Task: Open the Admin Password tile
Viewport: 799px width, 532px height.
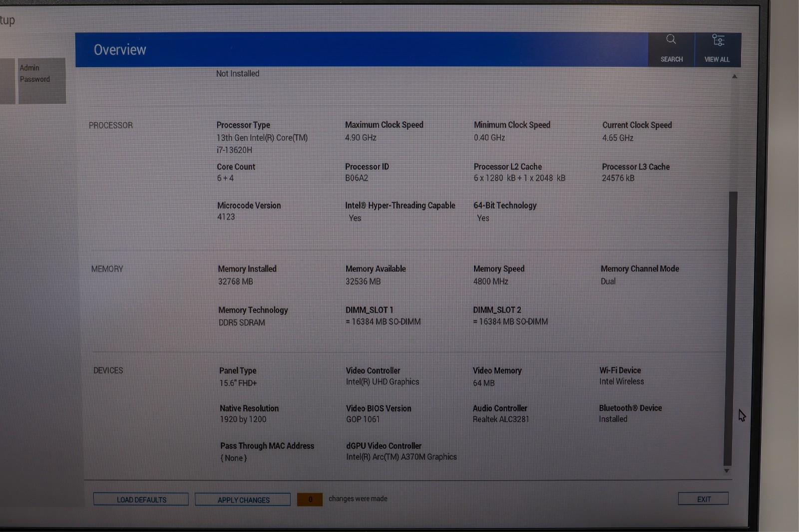Action: pyautogui.click(x=42, y=81)
